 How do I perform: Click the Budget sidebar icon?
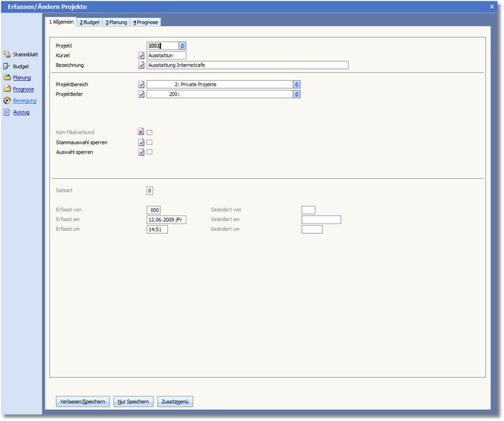coord(7,66)
